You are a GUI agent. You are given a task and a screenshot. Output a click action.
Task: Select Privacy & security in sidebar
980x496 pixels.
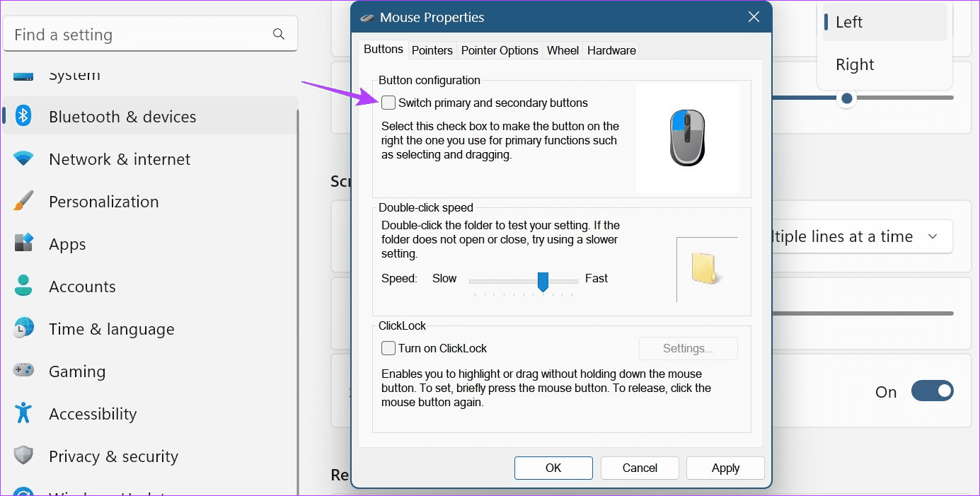(150, 456)
